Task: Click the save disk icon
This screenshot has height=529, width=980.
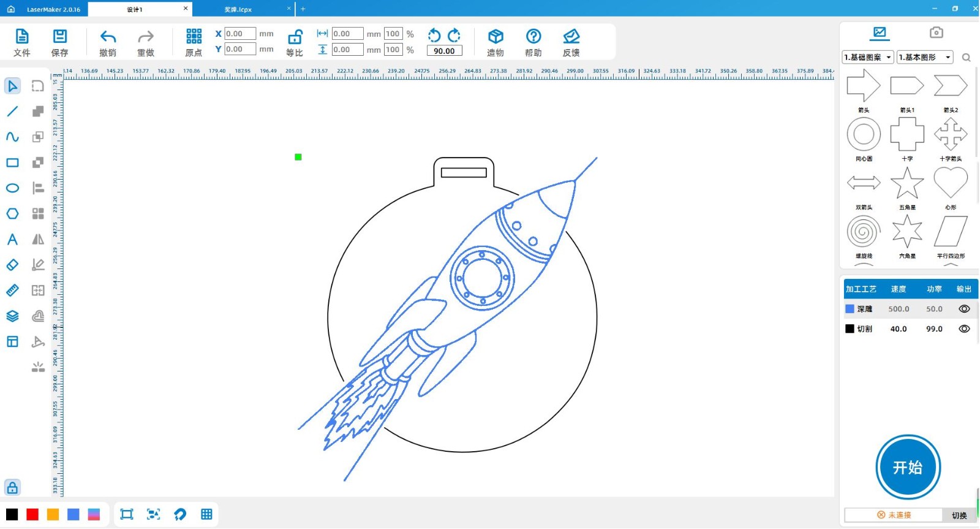Action: (59, 37)
